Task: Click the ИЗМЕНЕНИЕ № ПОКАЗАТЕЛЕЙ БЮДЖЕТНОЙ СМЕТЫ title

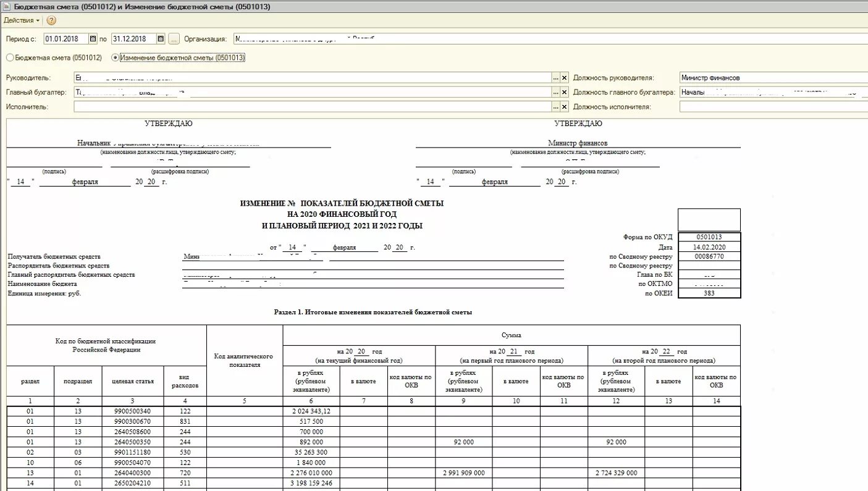Action: (x=342, y=203)
